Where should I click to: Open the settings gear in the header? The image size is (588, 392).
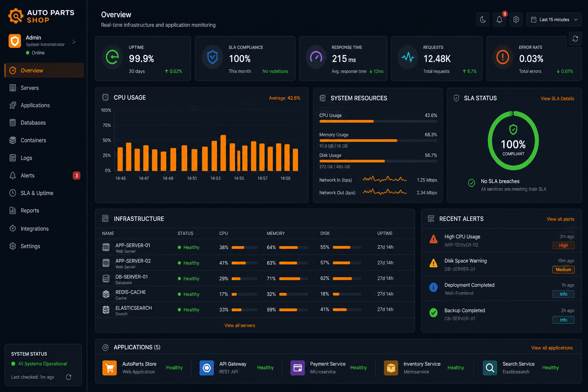point(516,20)
